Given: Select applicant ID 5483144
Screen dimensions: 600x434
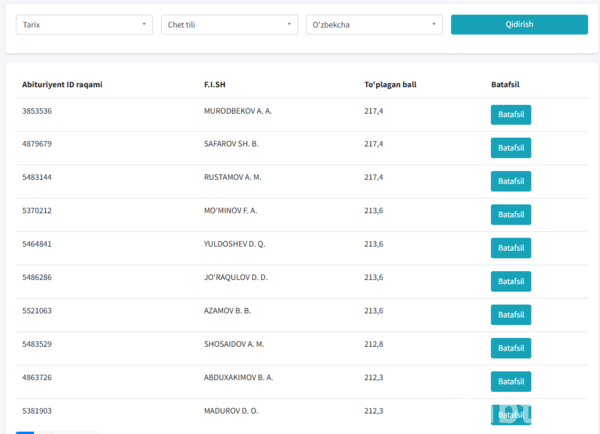Looking at the screenshot, I should tap(37, 177).
